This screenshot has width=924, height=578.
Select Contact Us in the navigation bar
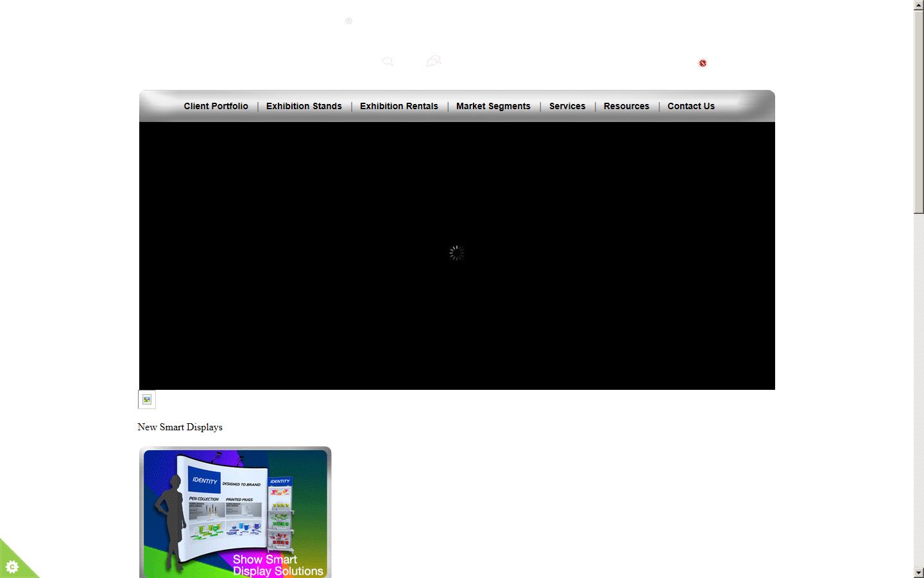click(x=690, y=106)
